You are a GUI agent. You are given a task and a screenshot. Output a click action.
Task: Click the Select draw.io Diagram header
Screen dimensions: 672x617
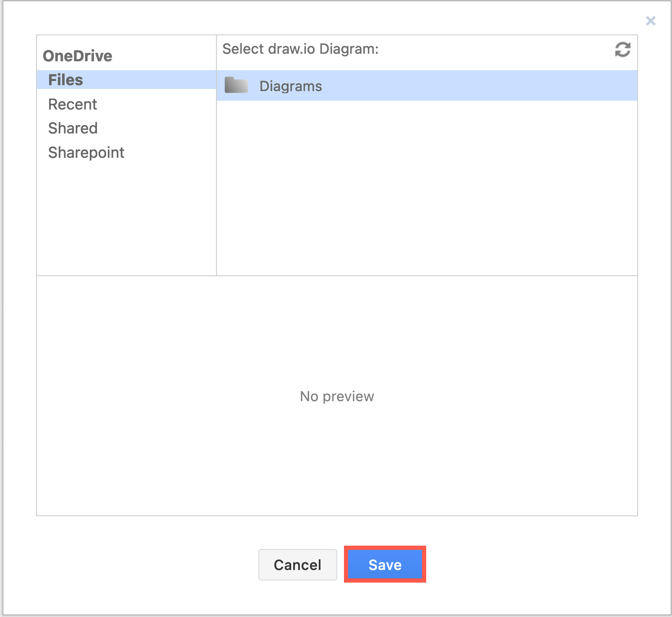[300, 49]
